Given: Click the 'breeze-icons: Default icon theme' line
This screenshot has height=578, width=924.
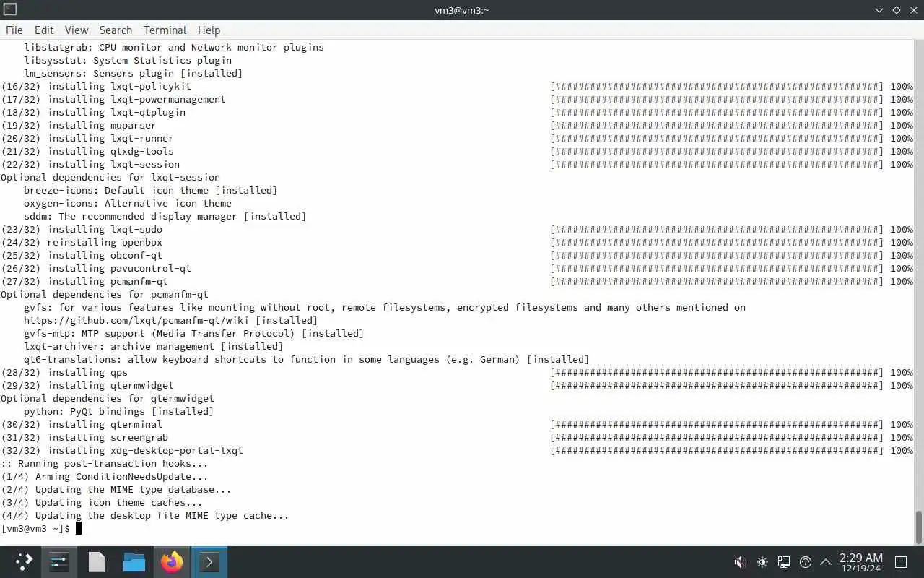Looking at the screenshot, I should (x=150, y=190).
